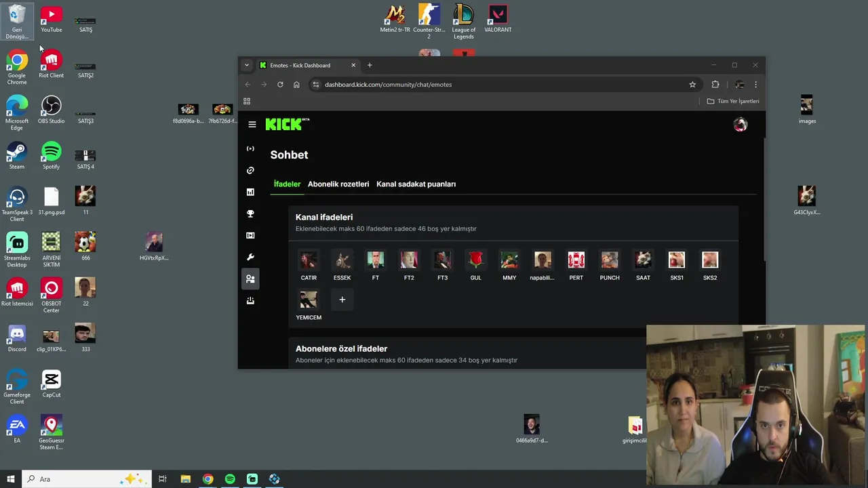
Task: Open the stream broadcast sidebar icon
Action: click(250, 148)
